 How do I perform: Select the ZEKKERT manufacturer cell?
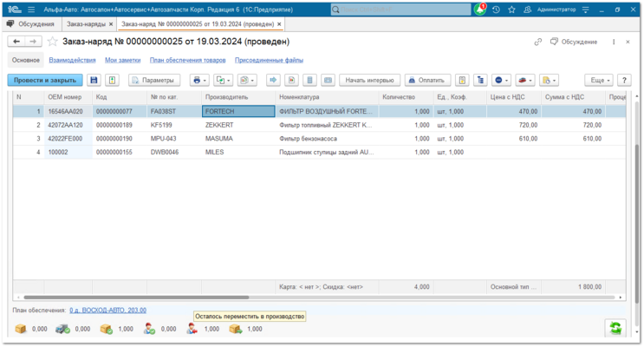238,125
